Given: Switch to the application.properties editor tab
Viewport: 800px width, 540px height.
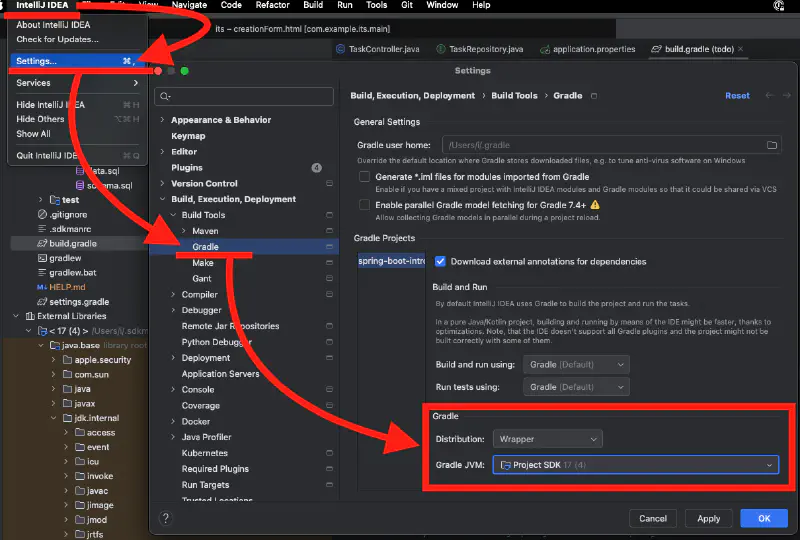Looking at the screenshot, I should pos(593,49).
